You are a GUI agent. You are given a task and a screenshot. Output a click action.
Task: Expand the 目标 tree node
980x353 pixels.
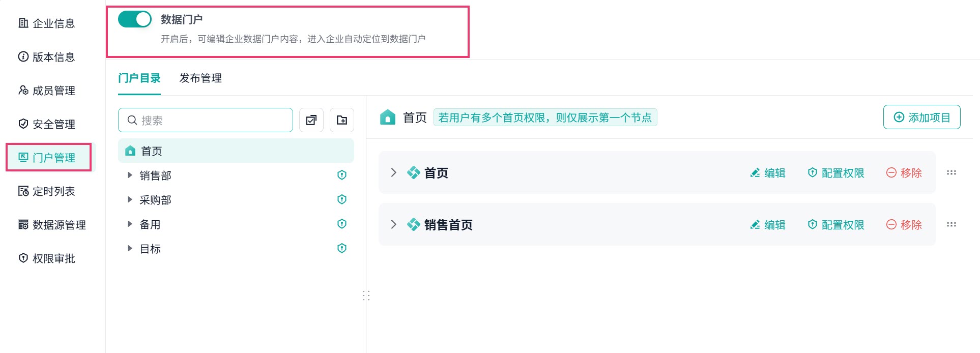[130, 248]
